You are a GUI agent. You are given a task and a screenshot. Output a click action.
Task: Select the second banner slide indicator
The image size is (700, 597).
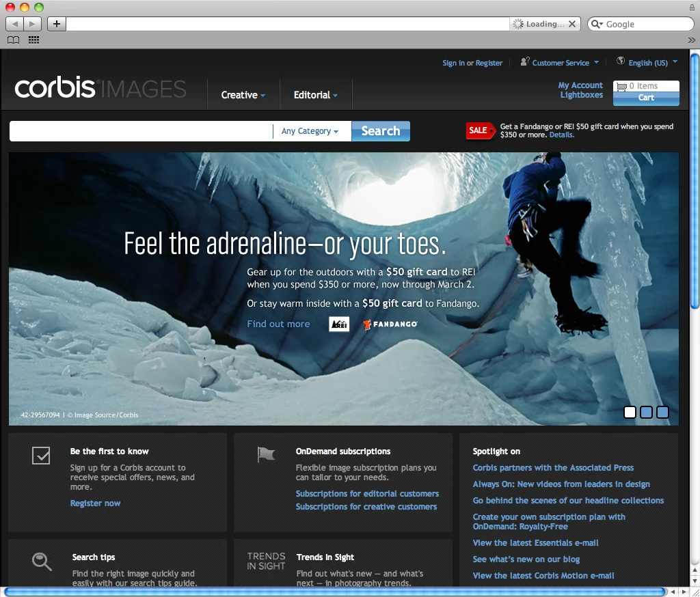[x=646, y=413]
